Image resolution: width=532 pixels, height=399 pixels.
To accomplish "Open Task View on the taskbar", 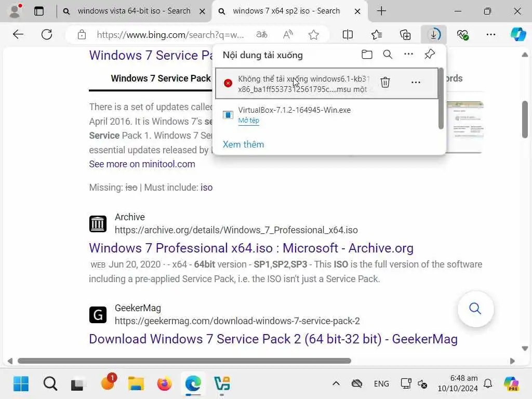I will tap(78, 384).
